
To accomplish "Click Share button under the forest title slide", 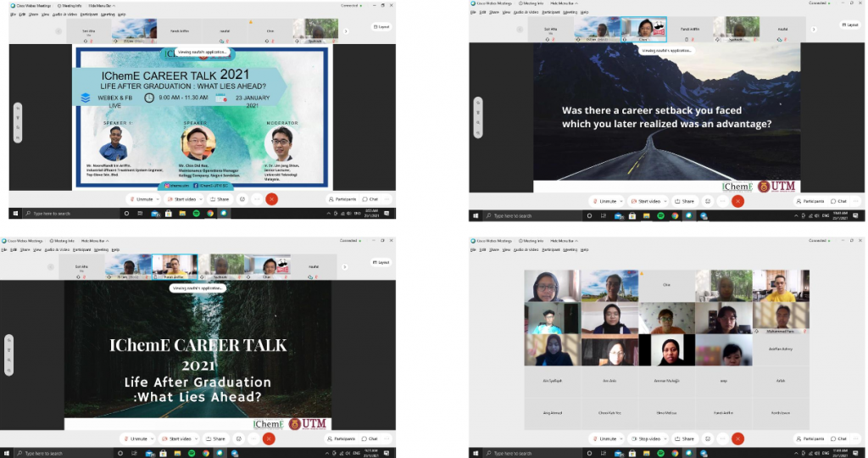I will pos(216,439).
